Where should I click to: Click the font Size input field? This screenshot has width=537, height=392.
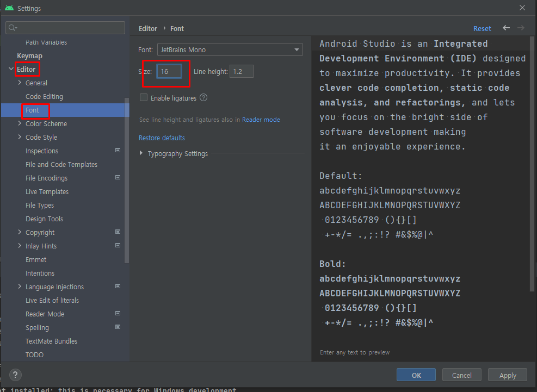point(169,71)
